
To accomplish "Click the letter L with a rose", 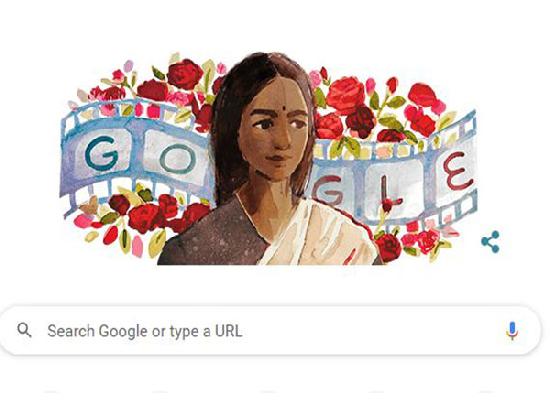I will tap(388, 195).
